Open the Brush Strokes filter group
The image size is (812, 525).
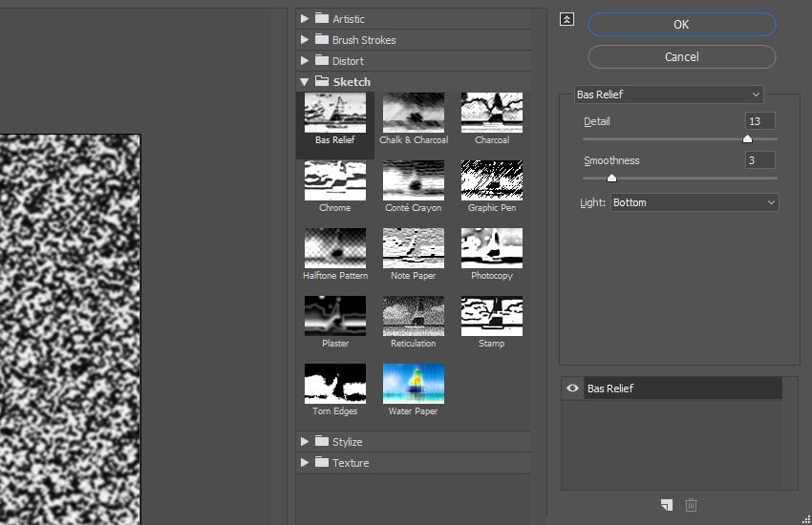[x=305, y=40]
